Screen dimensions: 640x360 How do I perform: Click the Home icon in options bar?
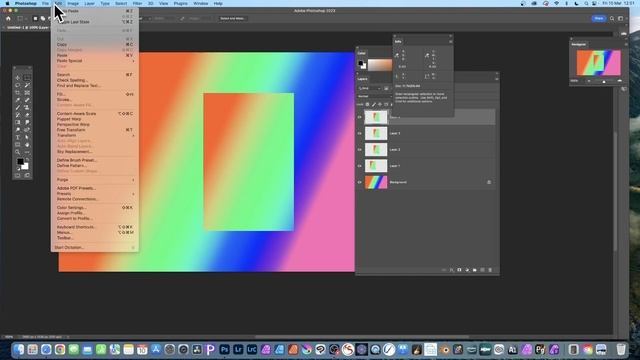click(8, 18)
